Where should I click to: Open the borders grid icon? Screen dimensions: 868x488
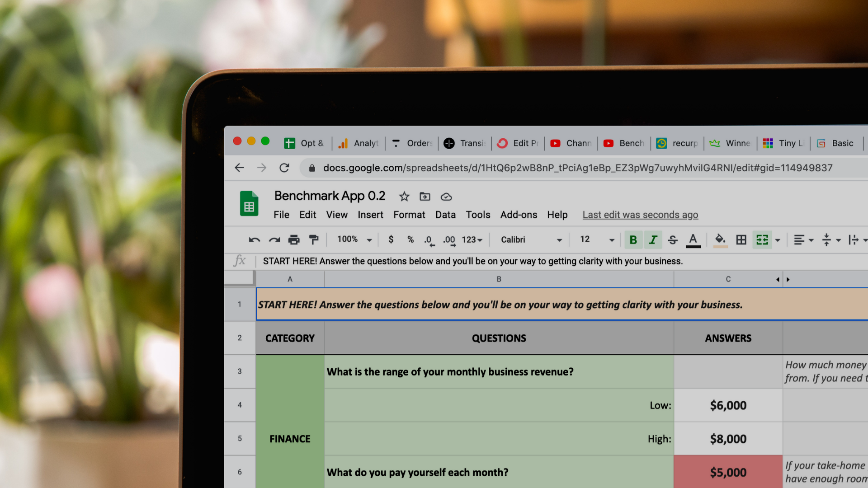pos(741,240)
